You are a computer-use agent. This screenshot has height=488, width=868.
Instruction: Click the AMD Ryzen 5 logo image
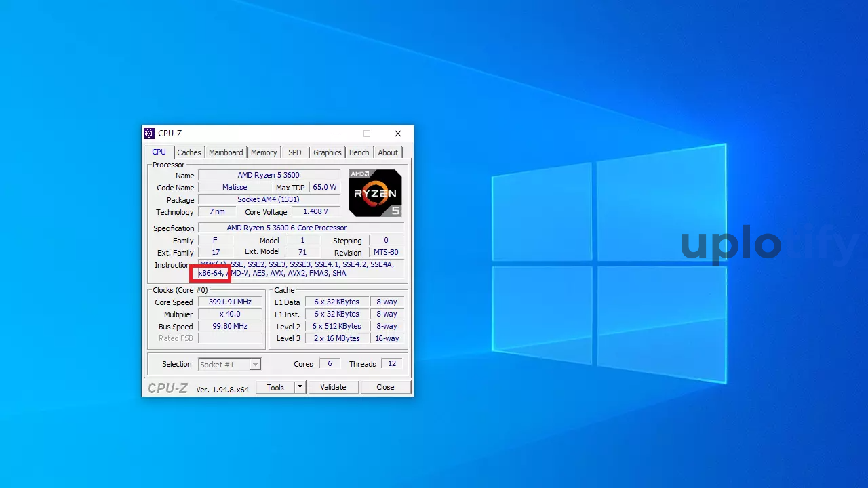point(375,193)
